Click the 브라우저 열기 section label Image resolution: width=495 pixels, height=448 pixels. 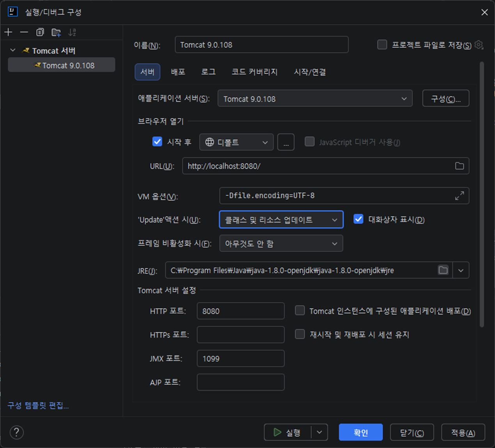tap(161, 121)
